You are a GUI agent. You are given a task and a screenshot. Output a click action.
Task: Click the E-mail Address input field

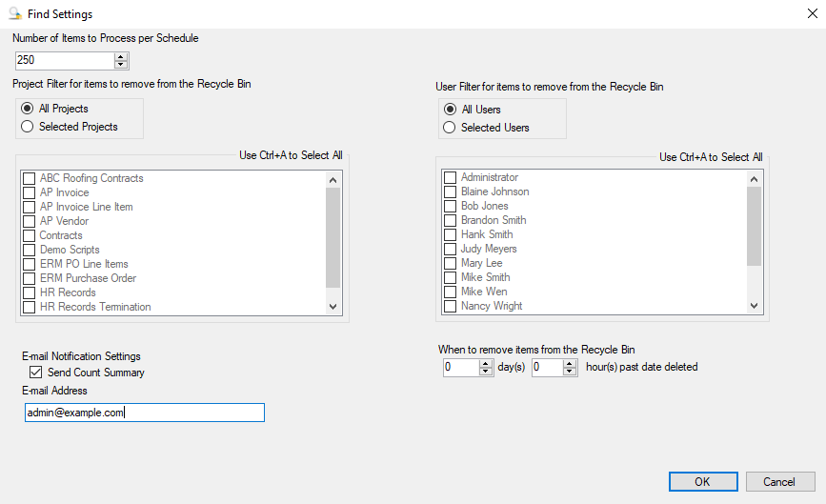tap(145, 413)
